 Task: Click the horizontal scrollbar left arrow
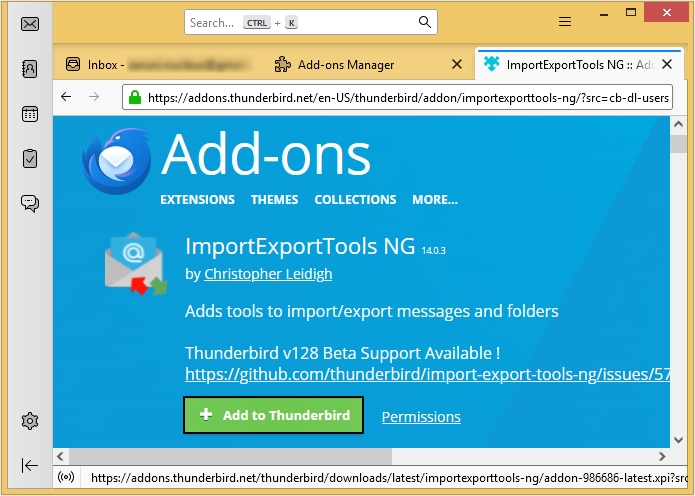tap(61, 456)
